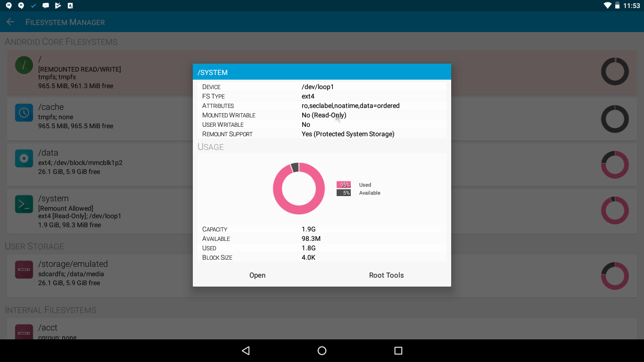Click the Usage section heading
The width and height of the screenshot is (644, 362).
(x=211, y=147)
